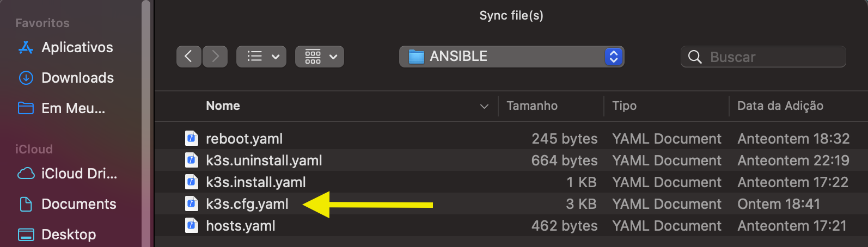Select the reboot.yaml file icon
Image resolution: width=868 pixels, height=247 pixels.
click(x=191, y=139)
